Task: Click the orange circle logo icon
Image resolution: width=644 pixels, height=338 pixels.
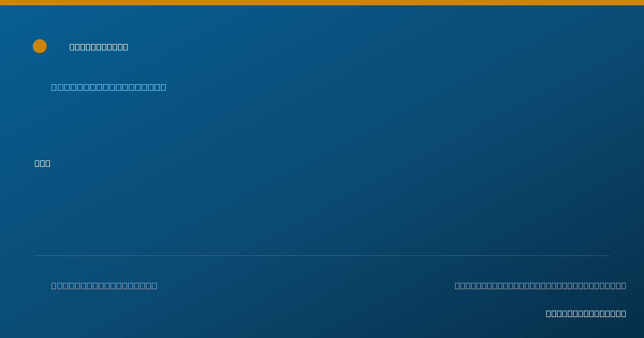Action: pos(40,46)
